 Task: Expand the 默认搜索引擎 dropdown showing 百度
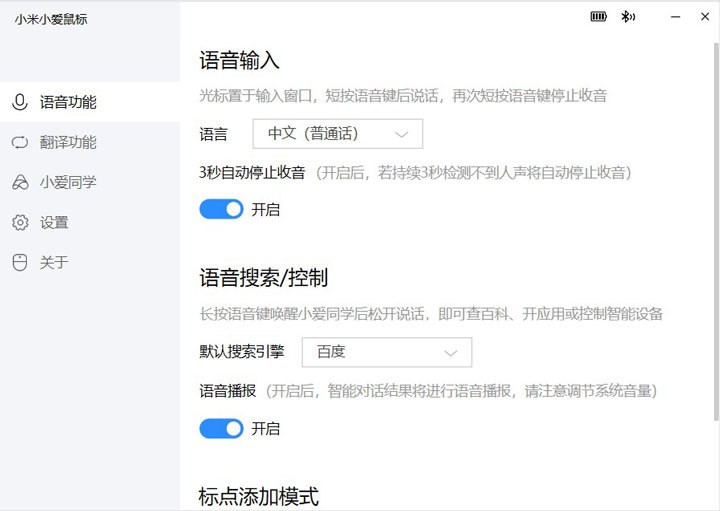tap(387, 352)
